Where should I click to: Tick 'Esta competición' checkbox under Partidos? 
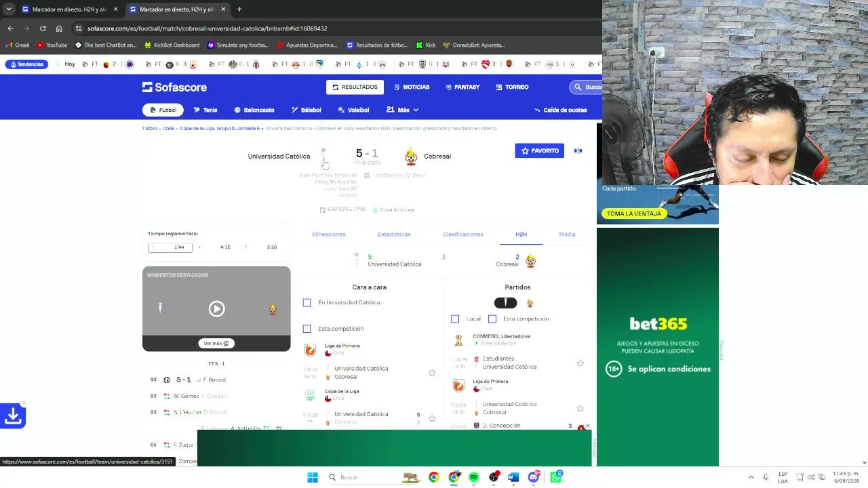pyautogui.click(x=492, y=319)
